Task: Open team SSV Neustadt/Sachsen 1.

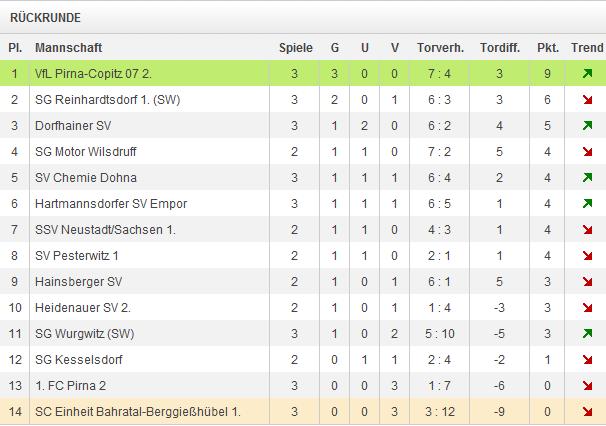Action: [105, 229]
